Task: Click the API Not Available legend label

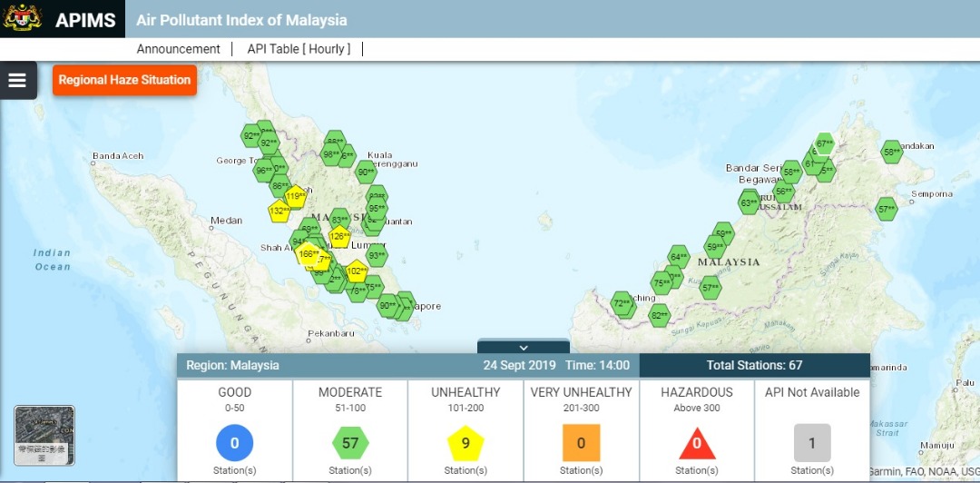Action: click(x=812, y=393)
